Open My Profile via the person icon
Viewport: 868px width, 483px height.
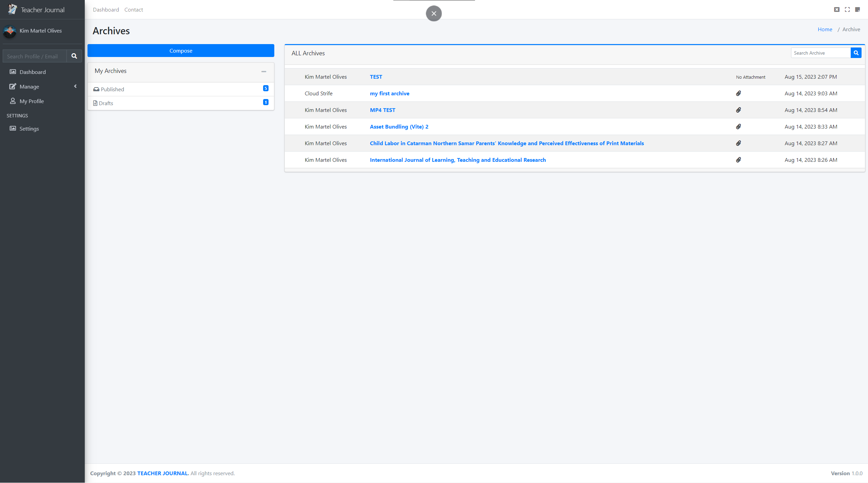point(13,101)
